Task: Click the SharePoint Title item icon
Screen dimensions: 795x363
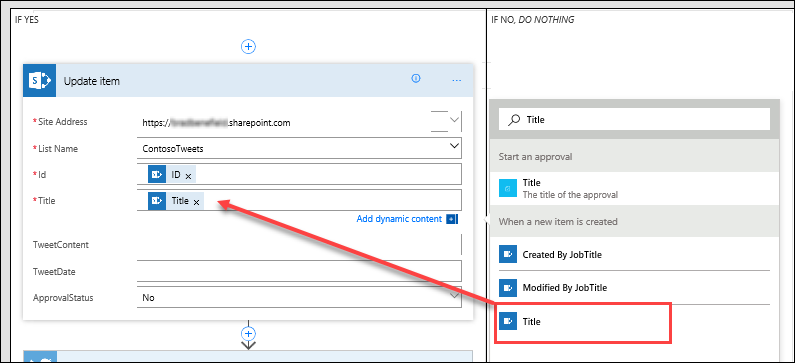Action: click(x=507, y=321)
